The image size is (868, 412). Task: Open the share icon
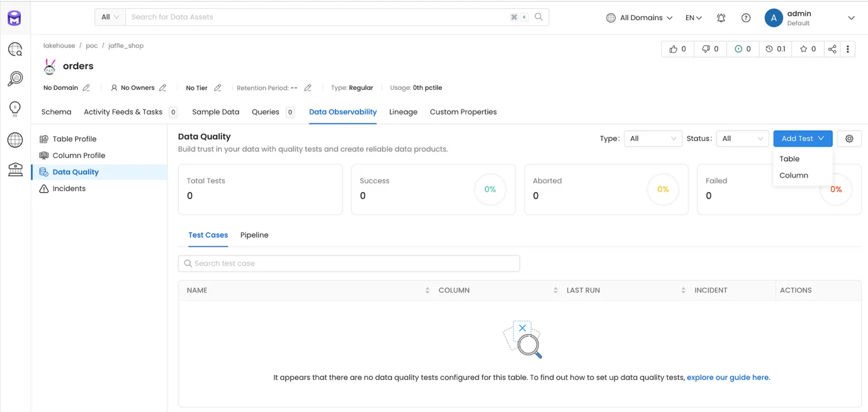(x=832, y=49)
